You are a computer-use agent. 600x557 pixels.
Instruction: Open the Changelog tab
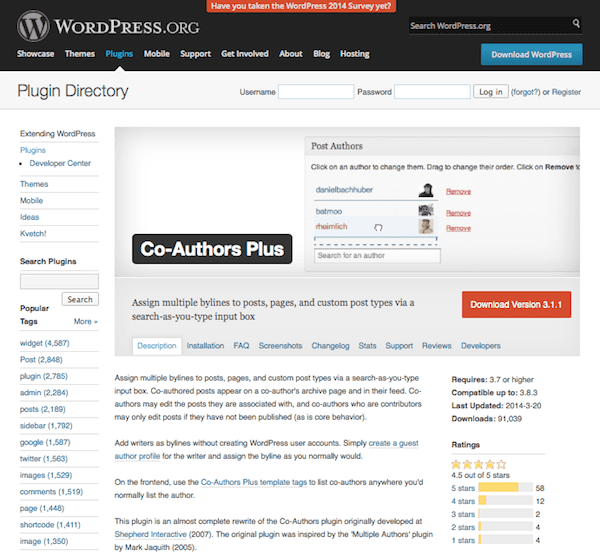point(330,346)
